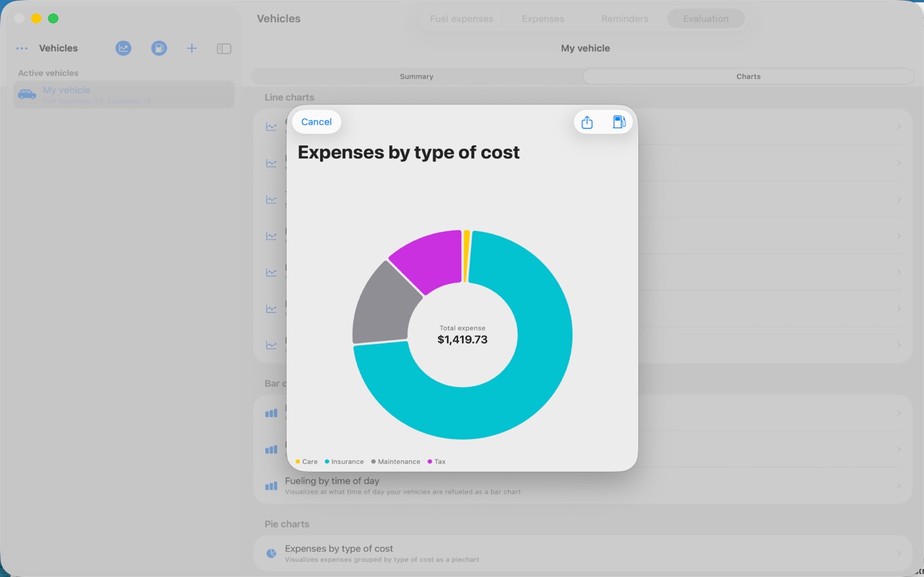Click the Care legend entry
924x577 pixels.
tap(307, 462)
